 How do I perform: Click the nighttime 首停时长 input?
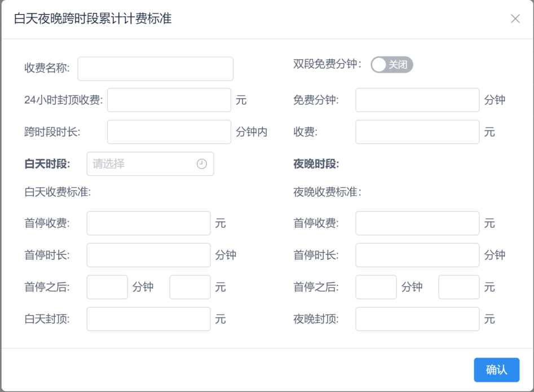pyautogui.click(x=417, y=255)
